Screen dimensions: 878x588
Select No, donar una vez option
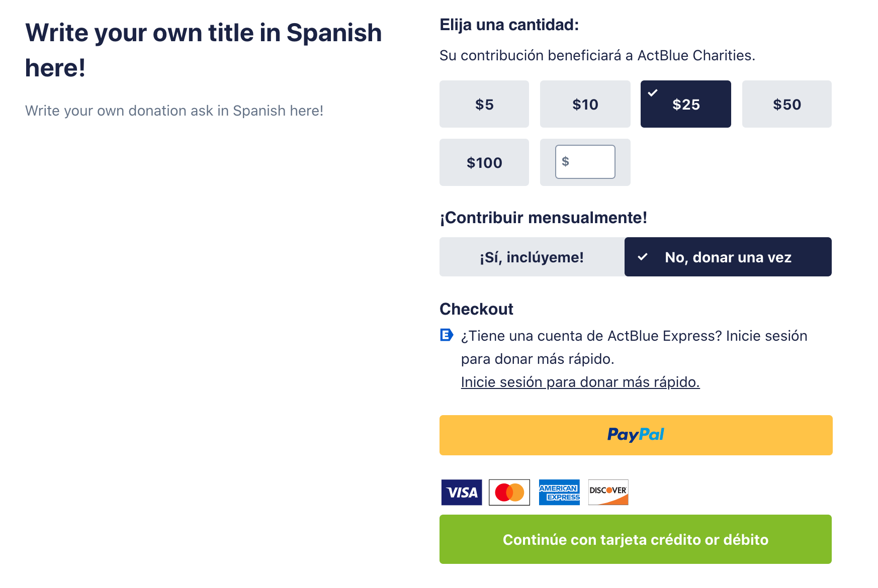click(x=728, y=257)
